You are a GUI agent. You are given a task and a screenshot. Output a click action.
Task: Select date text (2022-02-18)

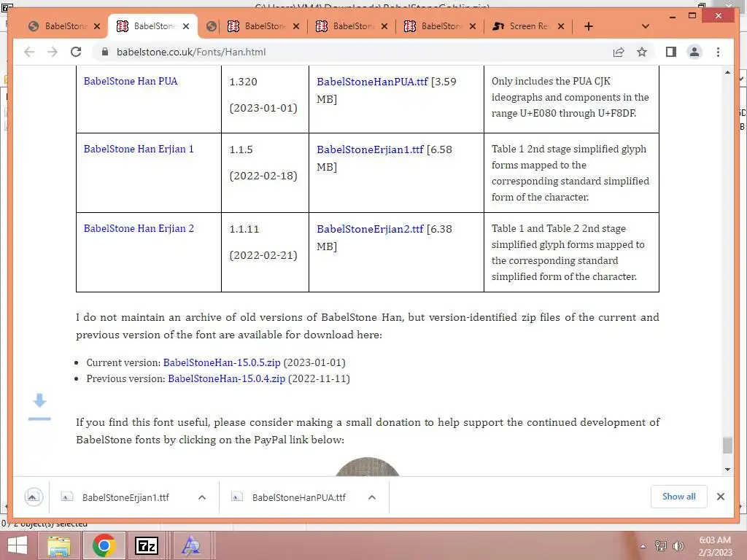click(263, 176)
